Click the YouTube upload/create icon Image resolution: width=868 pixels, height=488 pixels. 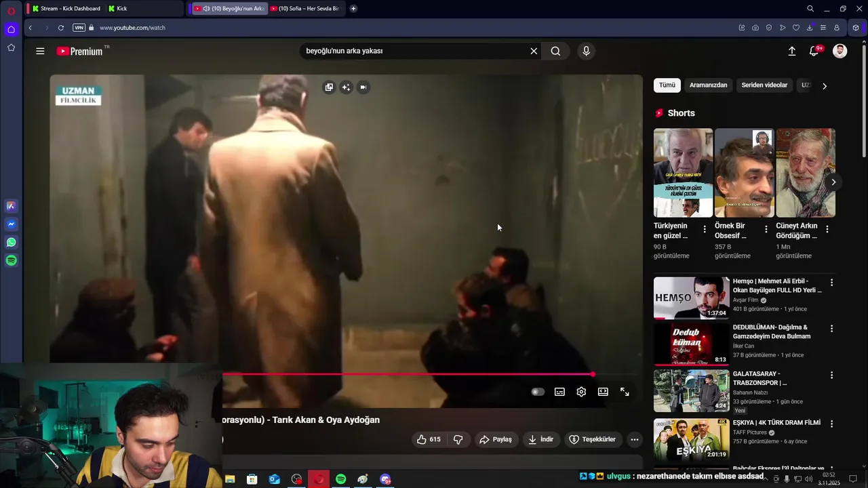point(791,51)
